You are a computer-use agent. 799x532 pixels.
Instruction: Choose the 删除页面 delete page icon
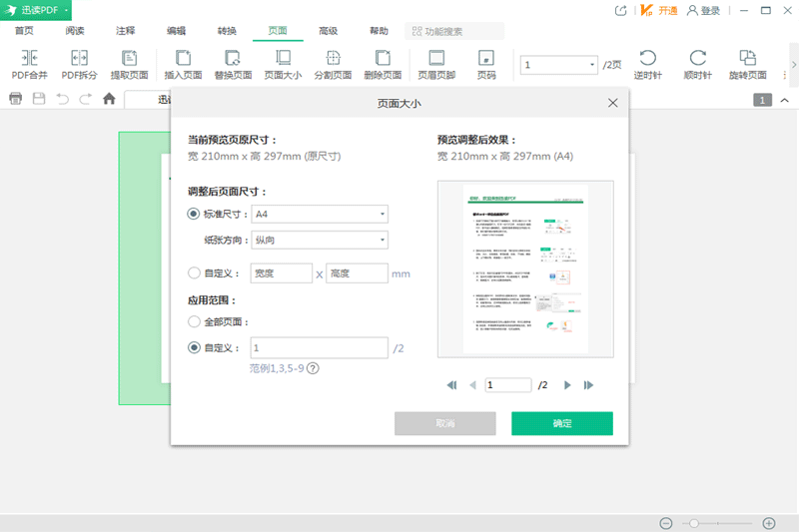383,58
